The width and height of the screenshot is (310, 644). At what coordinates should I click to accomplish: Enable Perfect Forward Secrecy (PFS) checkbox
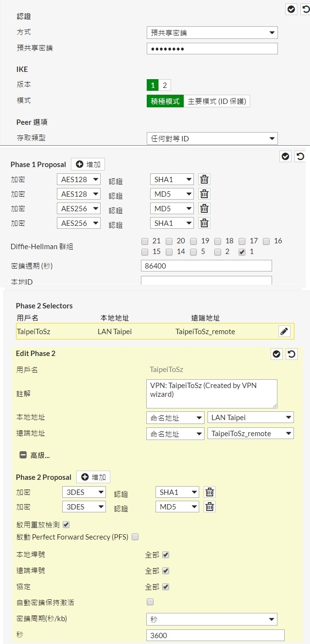pos(136,537)
